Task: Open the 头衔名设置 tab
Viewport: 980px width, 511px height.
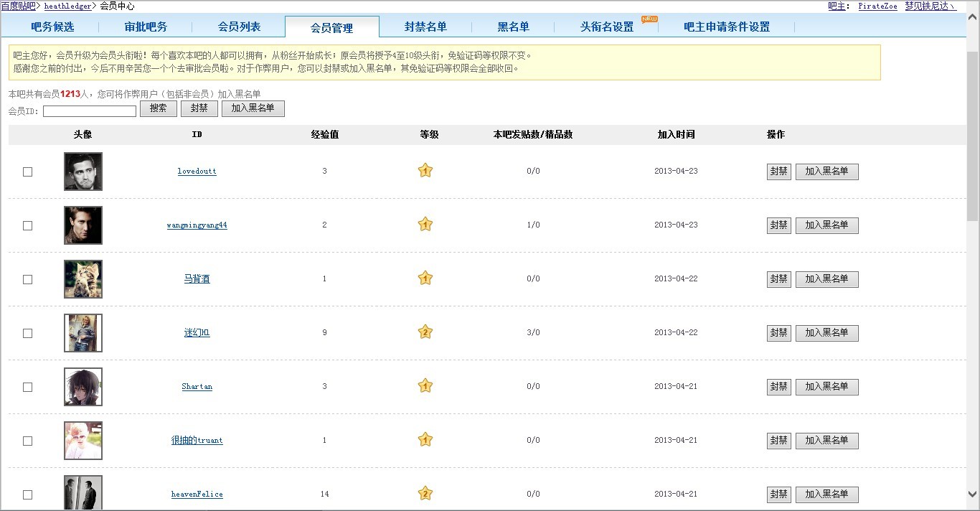Action: tap(607, 27)
